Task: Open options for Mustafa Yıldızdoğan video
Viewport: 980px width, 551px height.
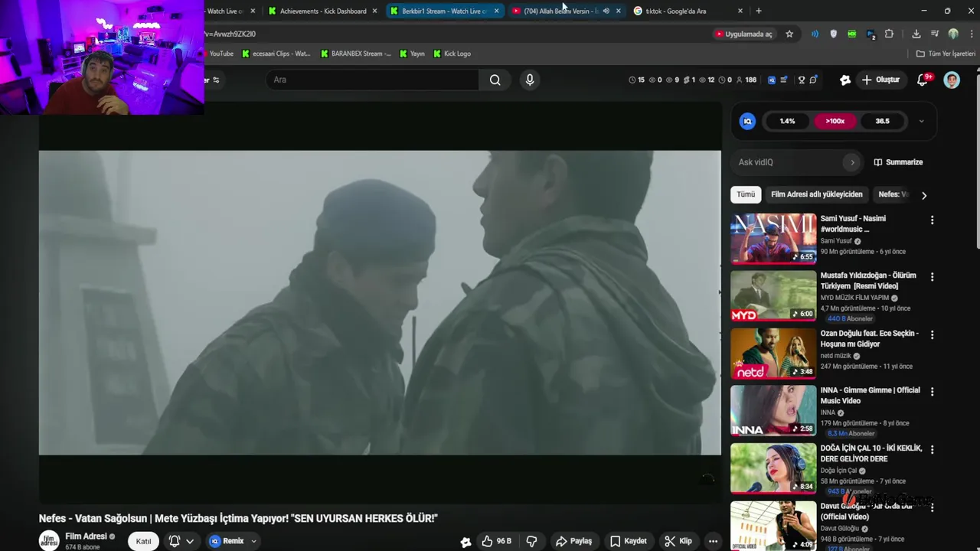Action: coord(932,276)
